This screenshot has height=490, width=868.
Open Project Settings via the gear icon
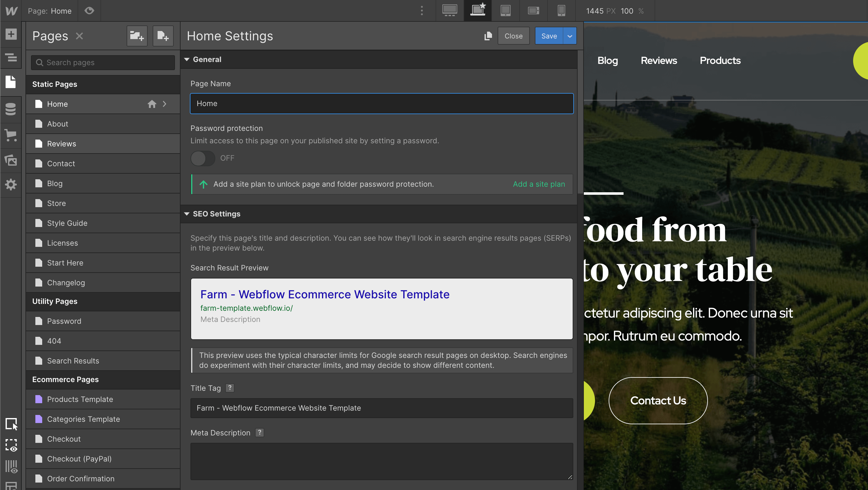tap(11, 185)
